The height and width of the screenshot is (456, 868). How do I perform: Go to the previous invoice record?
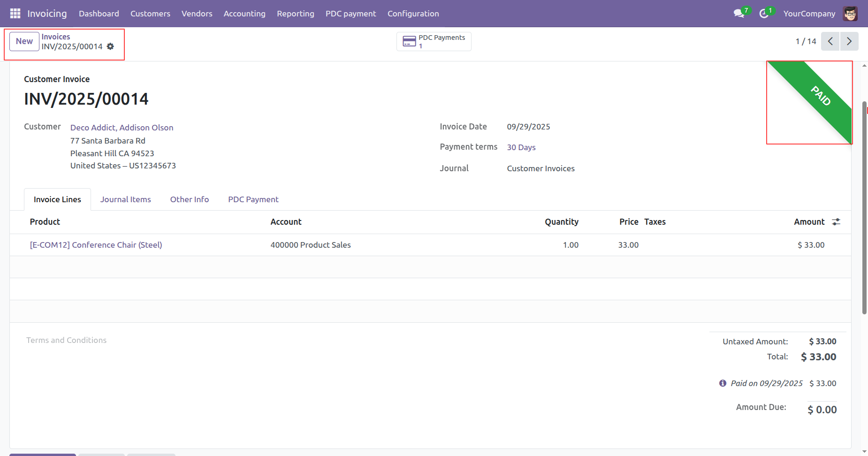(x=830, y=41)
